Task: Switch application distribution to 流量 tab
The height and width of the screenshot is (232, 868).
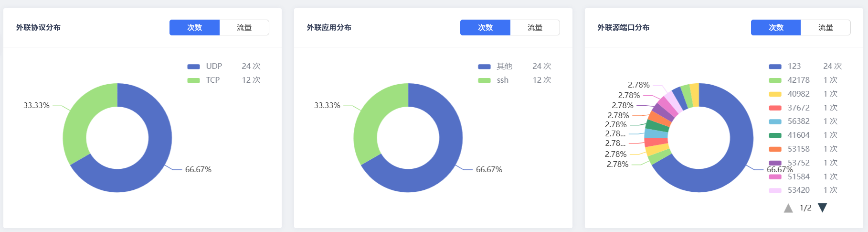Action: 535,28
